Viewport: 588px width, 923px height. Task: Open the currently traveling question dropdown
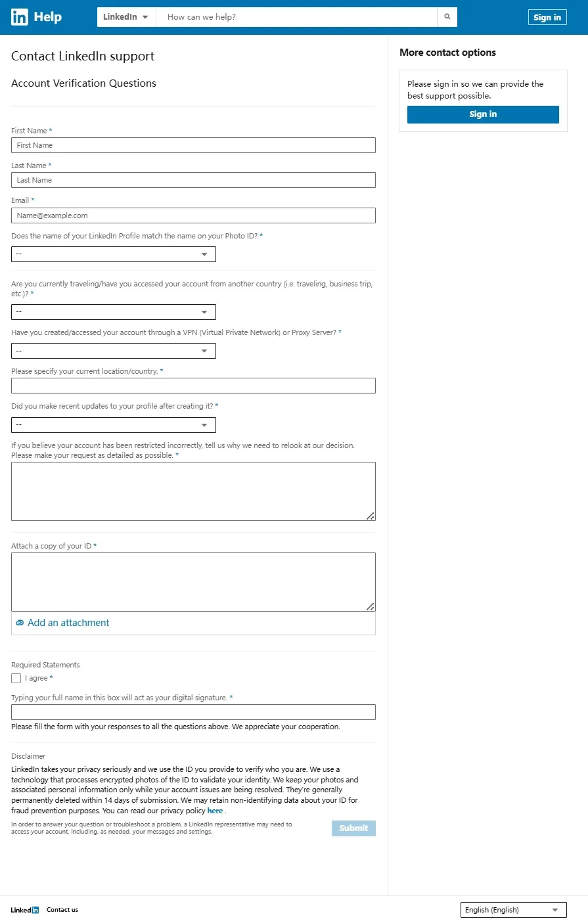click(x=114, y=312)
